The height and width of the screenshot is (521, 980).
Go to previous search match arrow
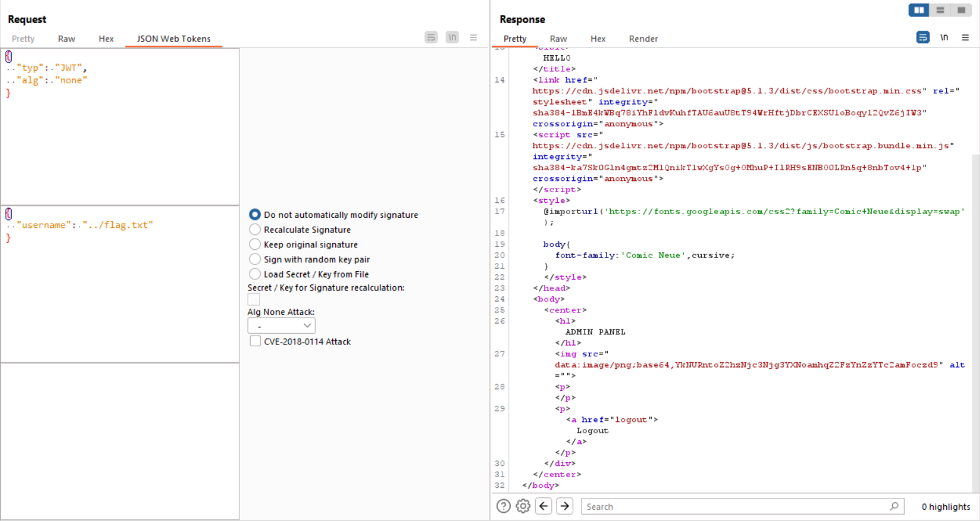[544, 506]
